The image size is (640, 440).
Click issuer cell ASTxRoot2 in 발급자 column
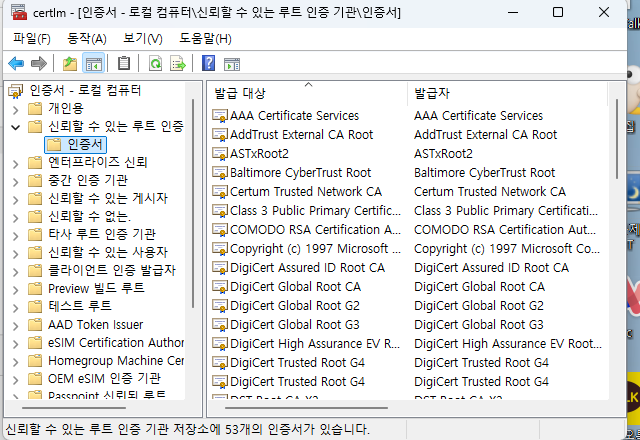(x=443, y=154)
